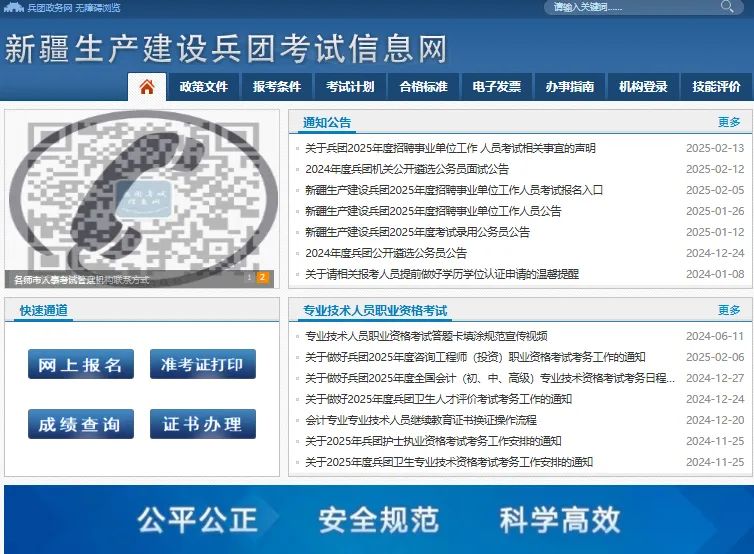The width and height of the screenshot is (754, 554).
Task: Open 答题卡填涂规范宣传视频 article
Action: pyautogui.click(x=426, y=336)
